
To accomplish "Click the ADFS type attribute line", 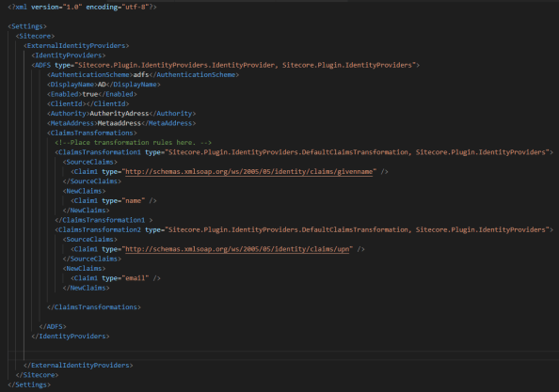I will 226,65.
